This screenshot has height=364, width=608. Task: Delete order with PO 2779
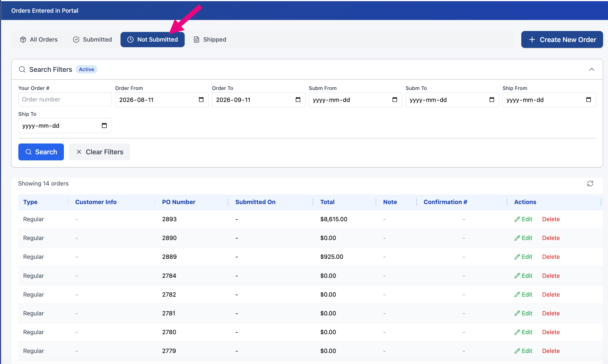[551, 351]
